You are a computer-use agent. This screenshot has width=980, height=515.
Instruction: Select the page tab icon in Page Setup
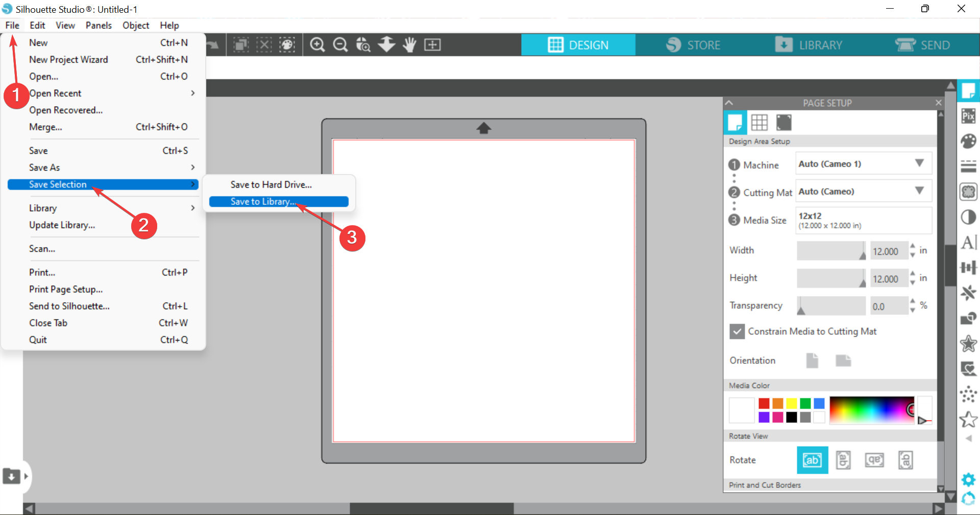tap(735, 122)
